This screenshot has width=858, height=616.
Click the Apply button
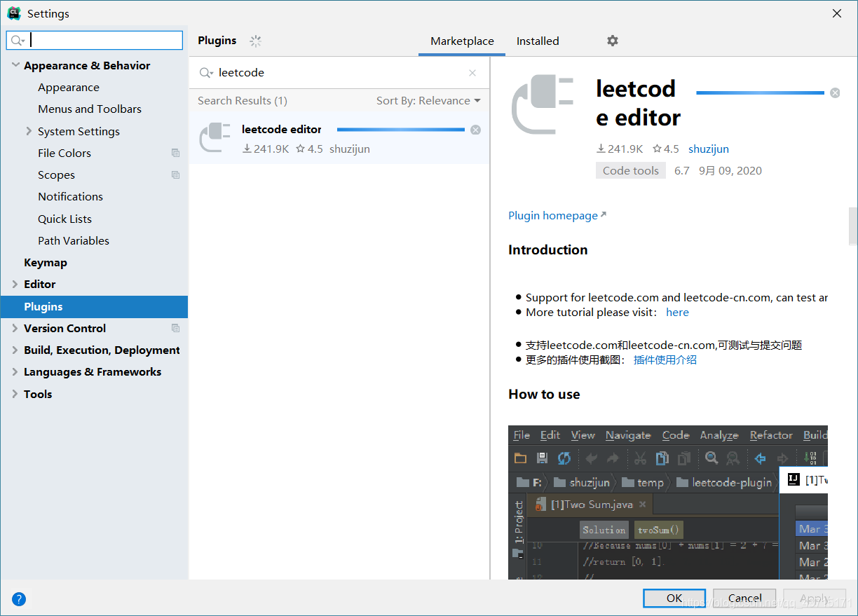[815, 598]
